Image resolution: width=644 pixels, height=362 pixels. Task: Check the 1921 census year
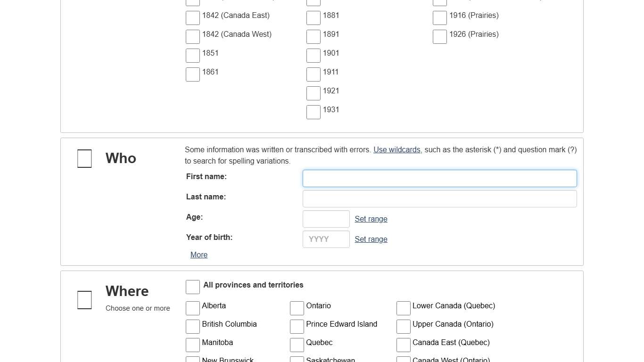click(313, 93)
